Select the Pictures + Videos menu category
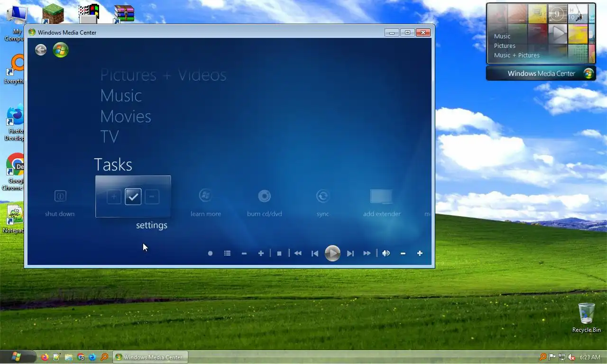This screenshot has width=607, height=364. (163, 75)
